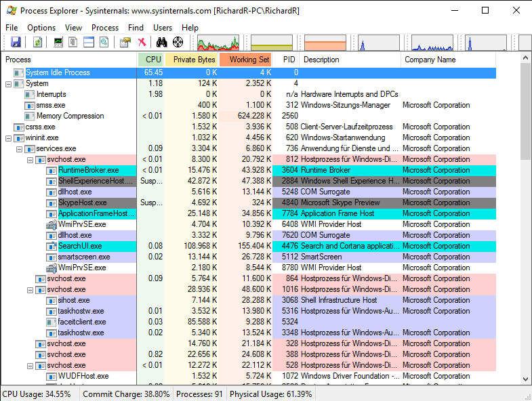Click the DLL/handle view toolbar icon
532x401 pixels.
pos(104,42)
